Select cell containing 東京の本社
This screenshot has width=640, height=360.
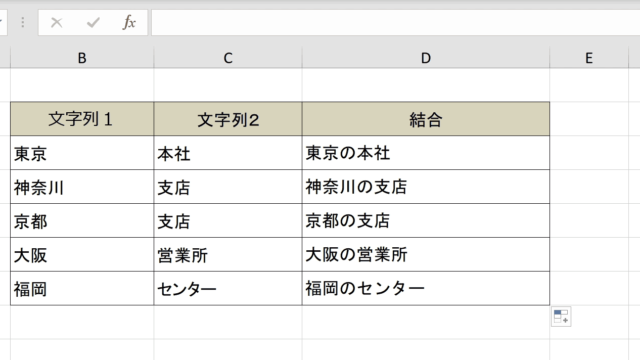pos(426,153)
